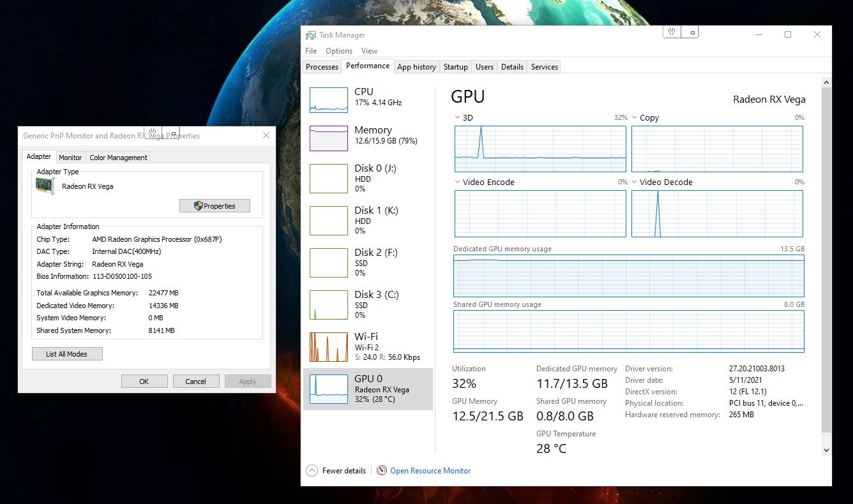853x504 pixels.
Task: Select the Monitor tab in properties dialog
Action: [x=70, y=158]
